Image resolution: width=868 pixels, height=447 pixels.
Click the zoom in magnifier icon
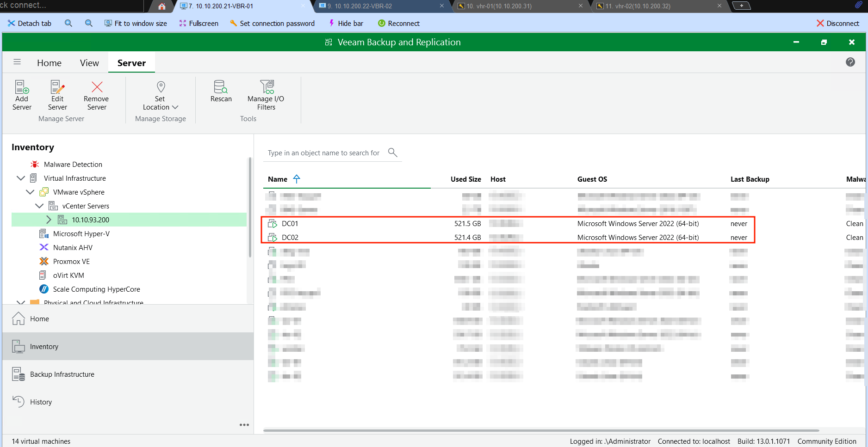pos(68,23)
